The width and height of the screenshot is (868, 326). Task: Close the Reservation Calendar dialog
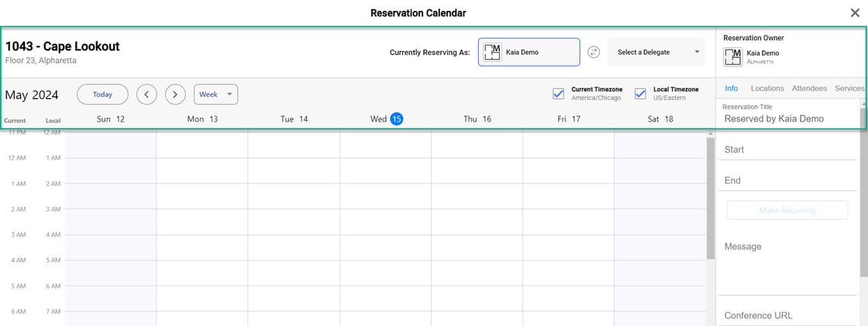tap(854, 12)
